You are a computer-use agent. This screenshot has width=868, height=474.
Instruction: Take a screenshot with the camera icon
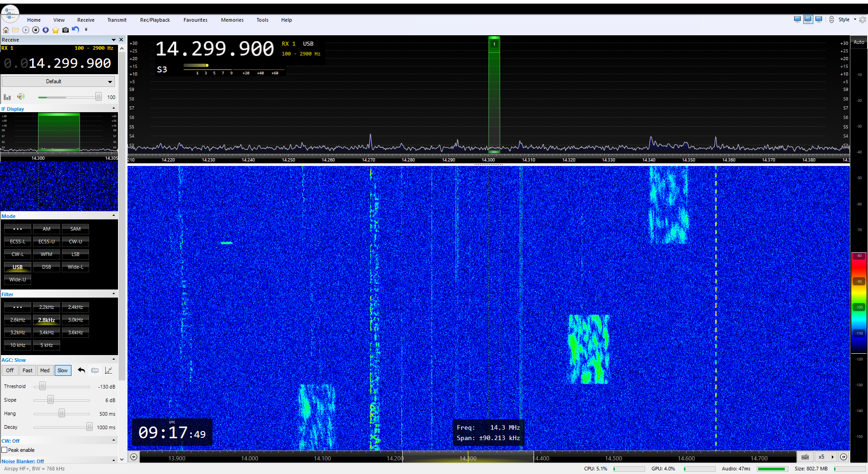pos(66,30)
